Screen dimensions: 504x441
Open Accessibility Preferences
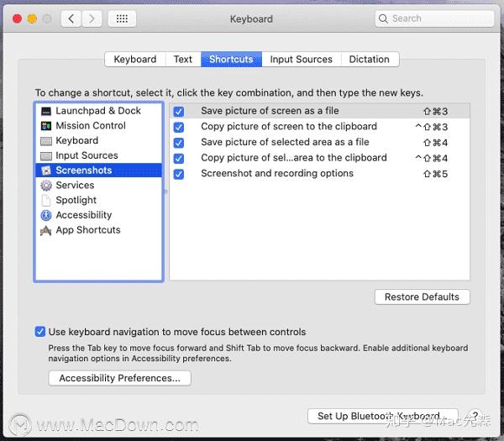(119, 378)
